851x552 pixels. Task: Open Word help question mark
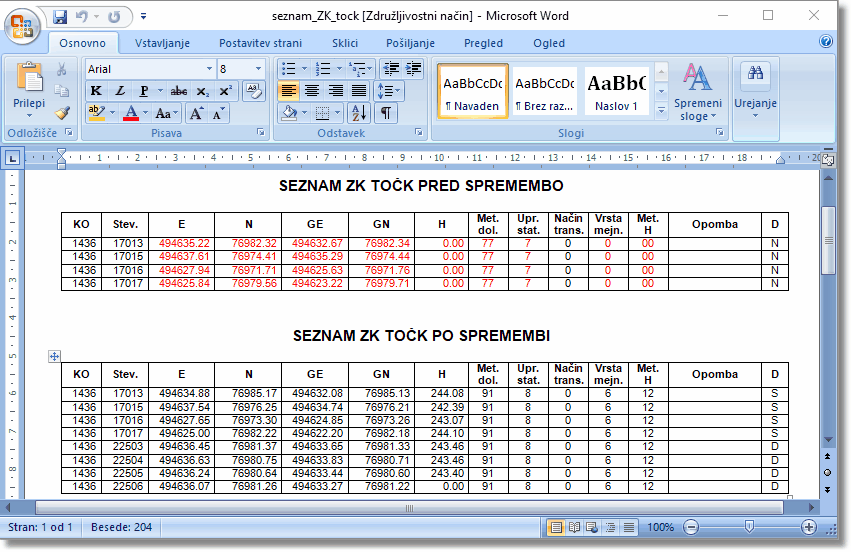click(x=825, y=41)
